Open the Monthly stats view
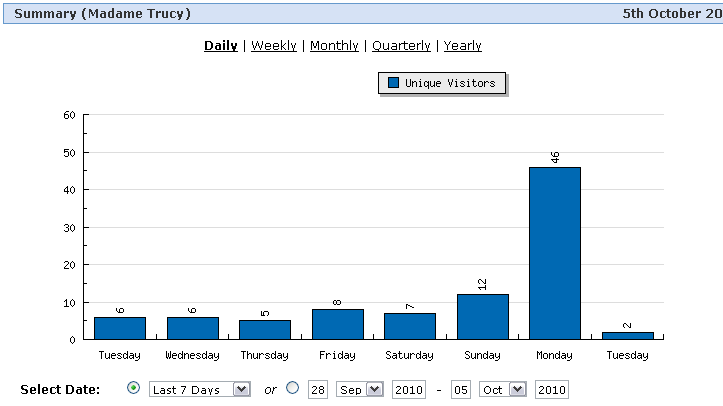 (x=334, y=46)
